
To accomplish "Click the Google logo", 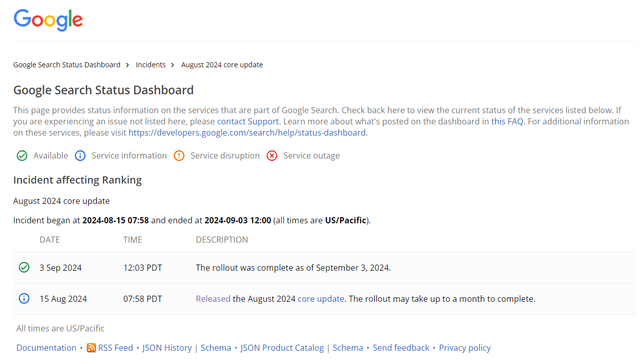I will coord(48,20).
